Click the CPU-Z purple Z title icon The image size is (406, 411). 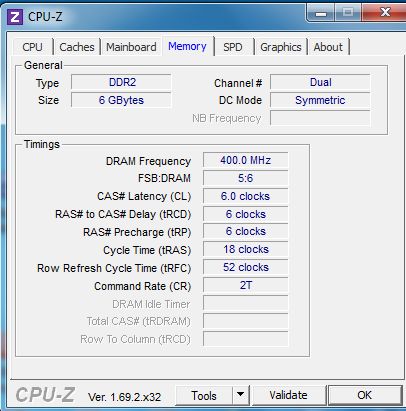(15, 17)
